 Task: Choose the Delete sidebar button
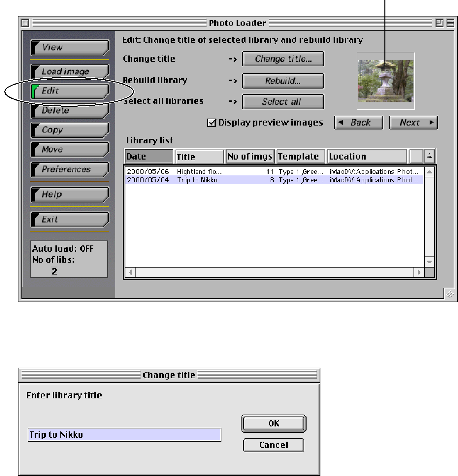click(70, 111)
